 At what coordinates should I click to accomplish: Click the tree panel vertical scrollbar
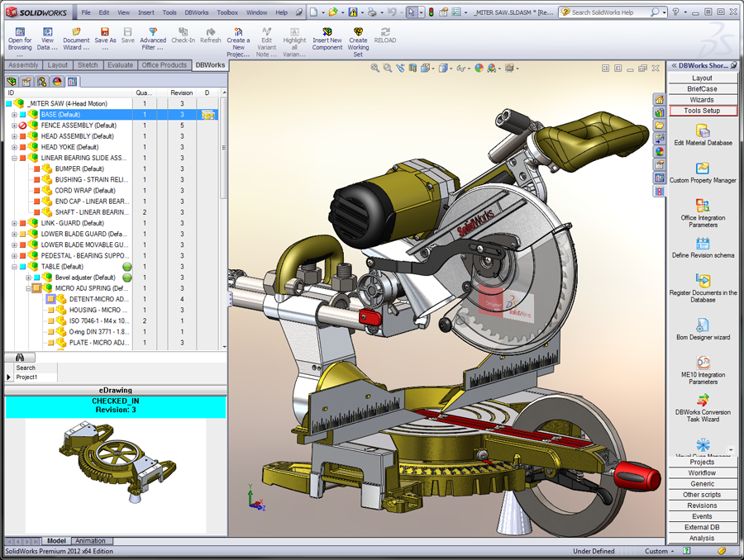224,219
